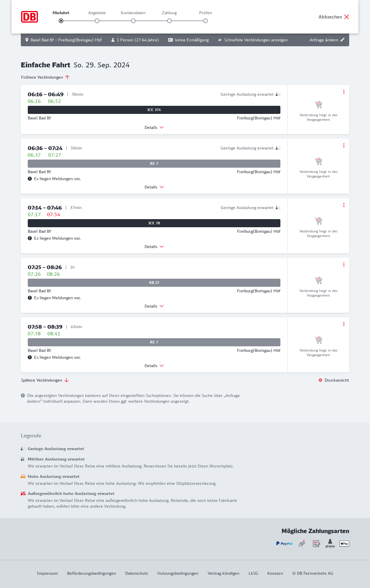
Task: Click the PayPal payment icon
Action: (x=284, y=543)
